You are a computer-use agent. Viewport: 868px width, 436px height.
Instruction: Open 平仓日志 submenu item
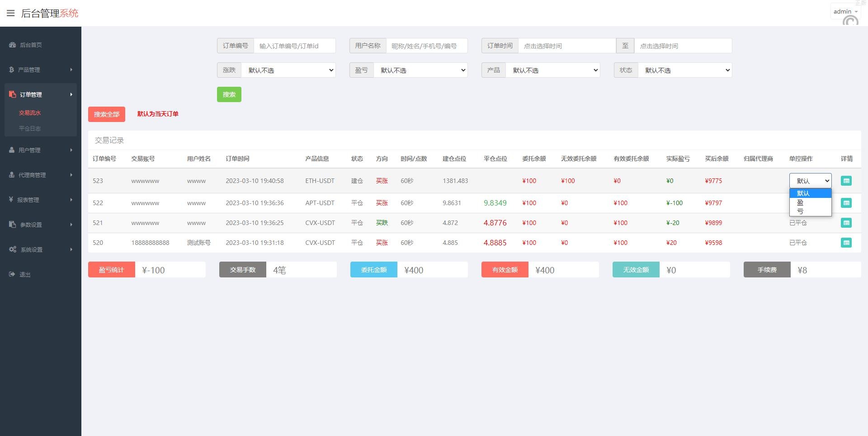pos(30,128)
